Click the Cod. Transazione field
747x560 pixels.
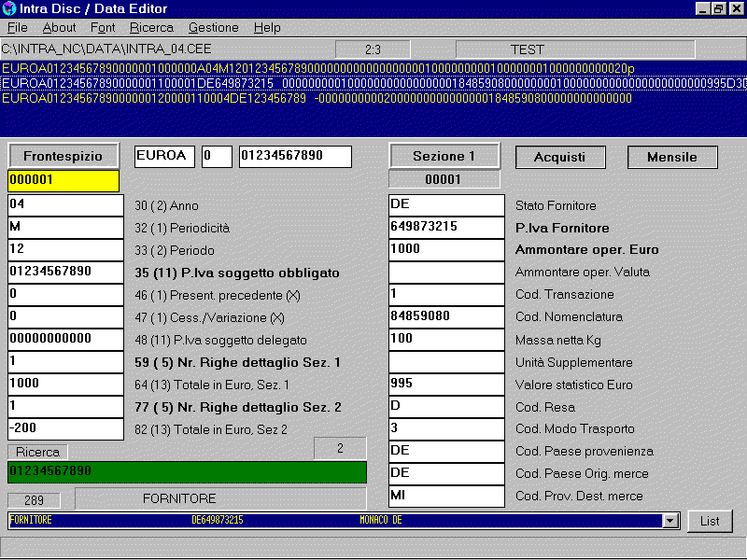(446, 294)
